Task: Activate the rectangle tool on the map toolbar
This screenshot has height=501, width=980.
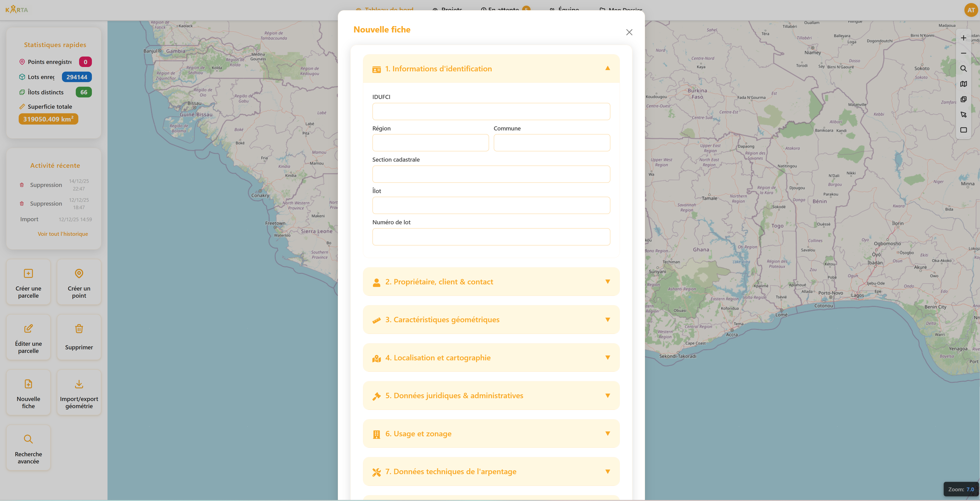Action: pos(963,130)
